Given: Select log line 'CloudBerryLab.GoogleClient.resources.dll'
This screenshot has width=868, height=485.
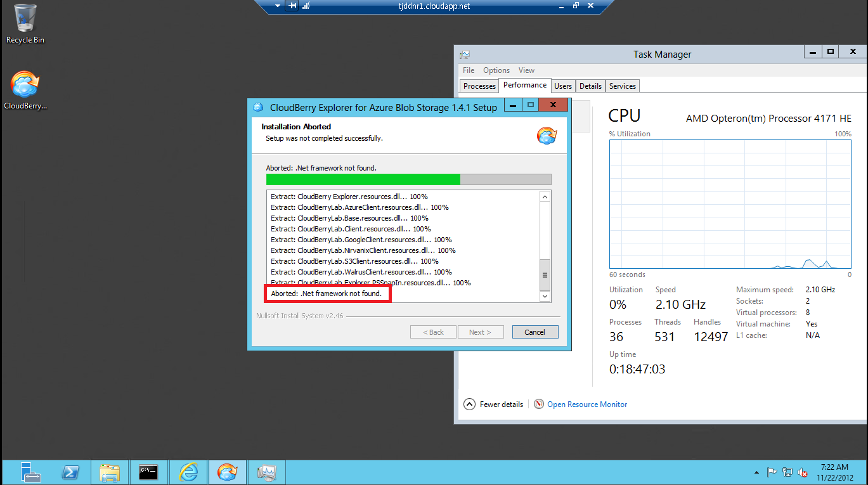Looking at the screenshot, I should coord(361,240).
